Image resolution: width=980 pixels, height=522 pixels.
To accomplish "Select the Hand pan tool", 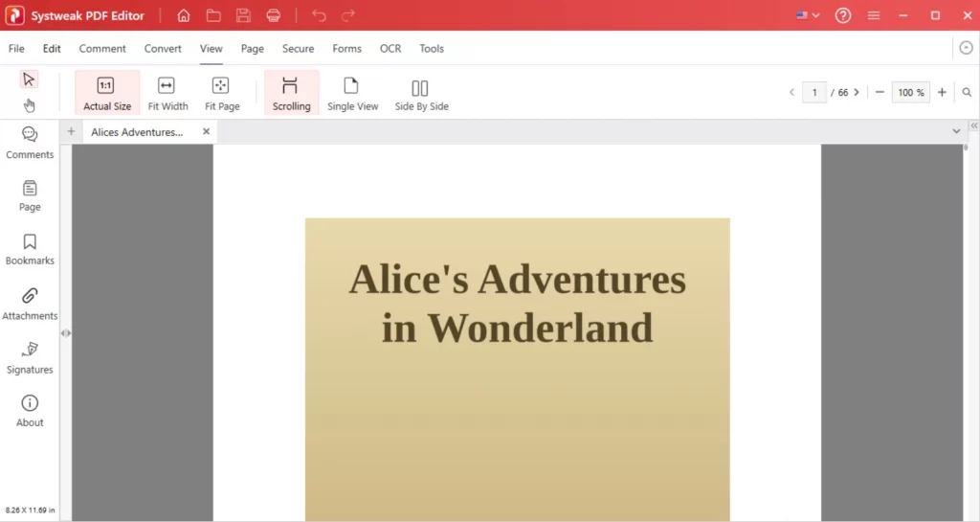I will coord(29,105).
